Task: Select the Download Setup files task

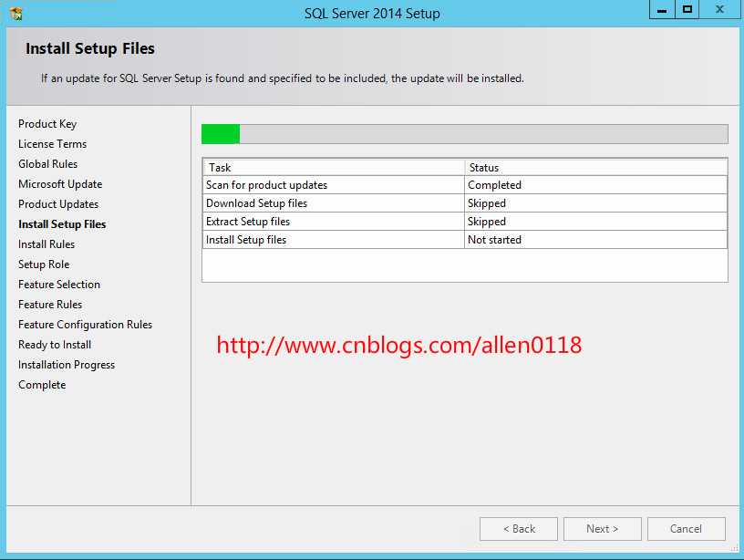Action: pyautogui.click(x=465, y=203)
